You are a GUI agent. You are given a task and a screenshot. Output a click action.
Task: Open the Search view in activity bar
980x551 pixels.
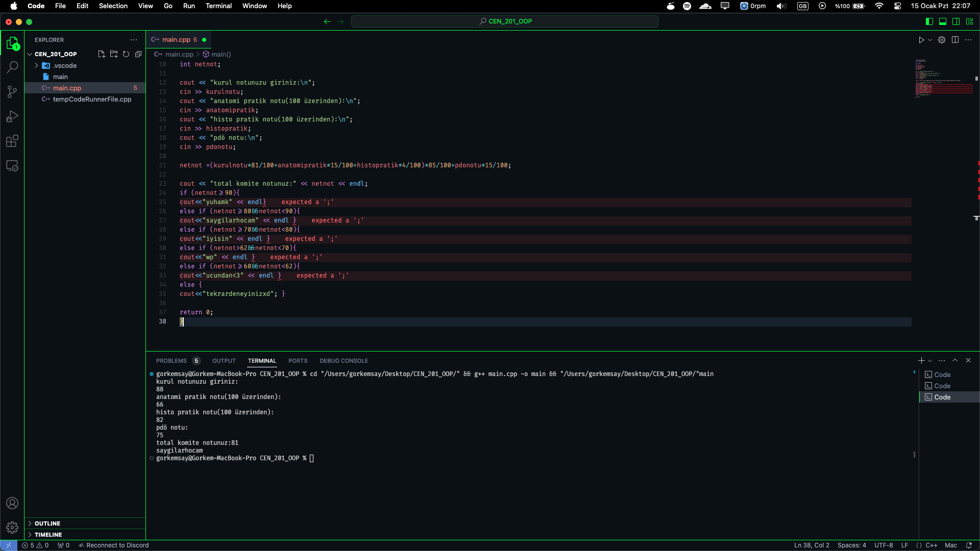[12, 67]
